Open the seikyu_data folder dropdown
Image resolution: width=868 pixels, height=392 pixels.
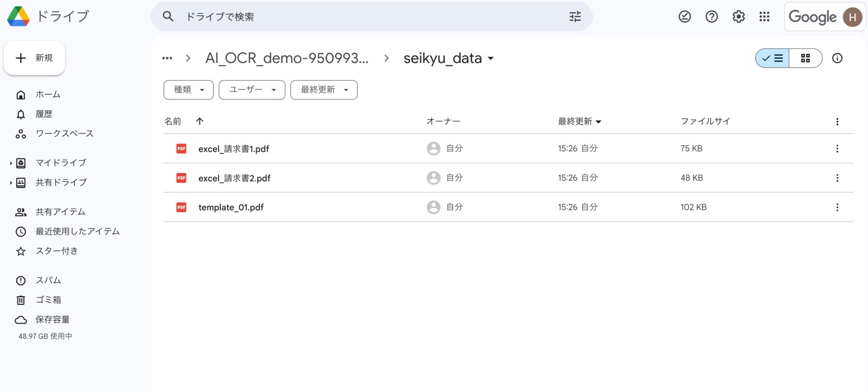pyautogui.click(x=491, y=59)
